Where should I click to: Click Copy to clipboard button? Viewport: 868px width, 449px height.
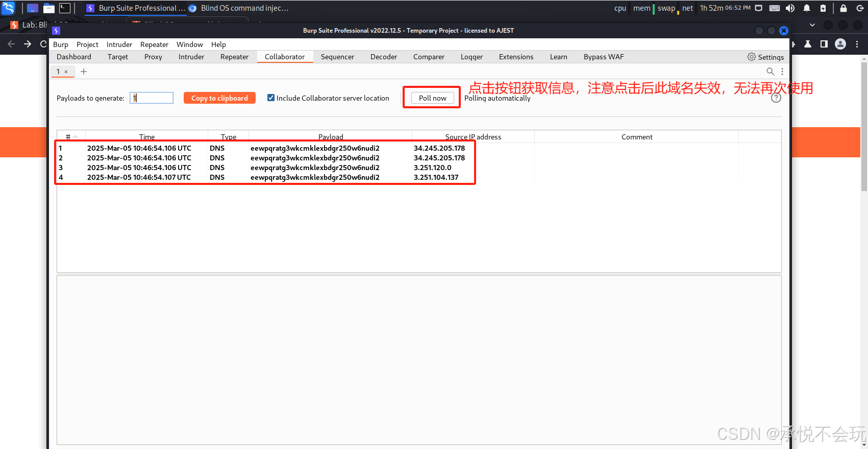click(219, 98)
